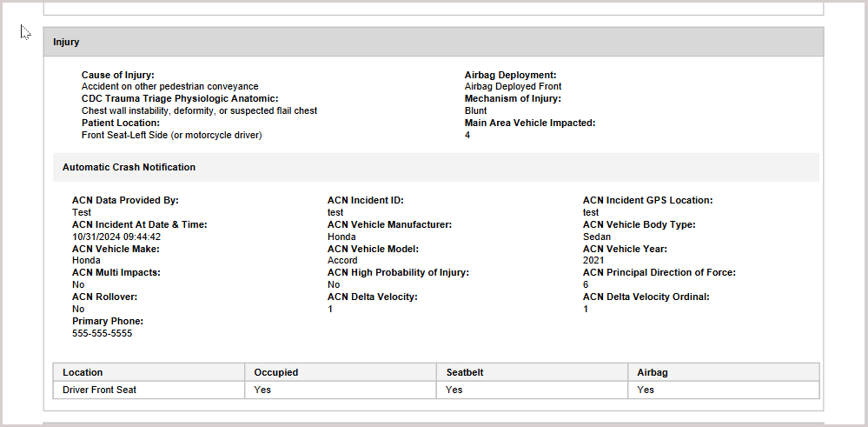Click the ACN Incident GPS Location label
Screen dimensions: 868x427
tap(647, 200)
